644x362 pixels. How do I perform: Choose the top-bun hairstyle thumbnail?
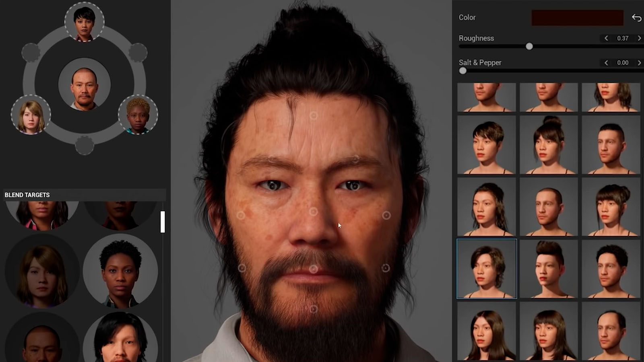coord(549,145)
